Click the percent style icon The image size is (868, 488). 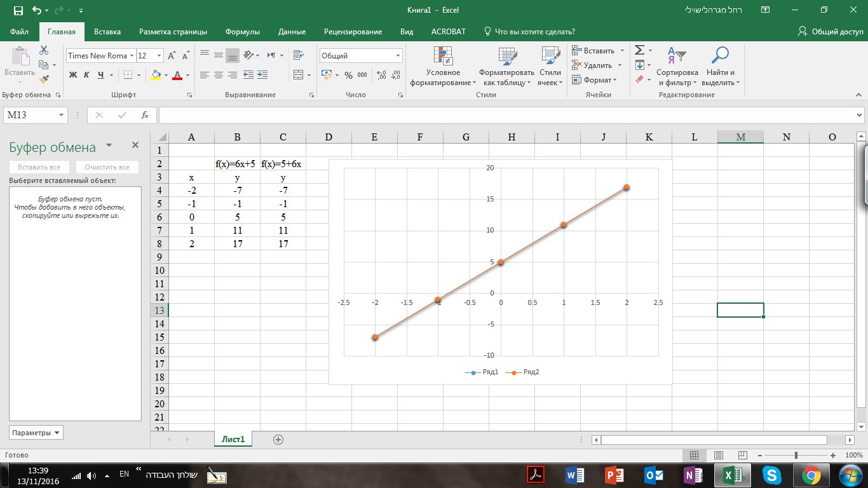pos(348,75)
